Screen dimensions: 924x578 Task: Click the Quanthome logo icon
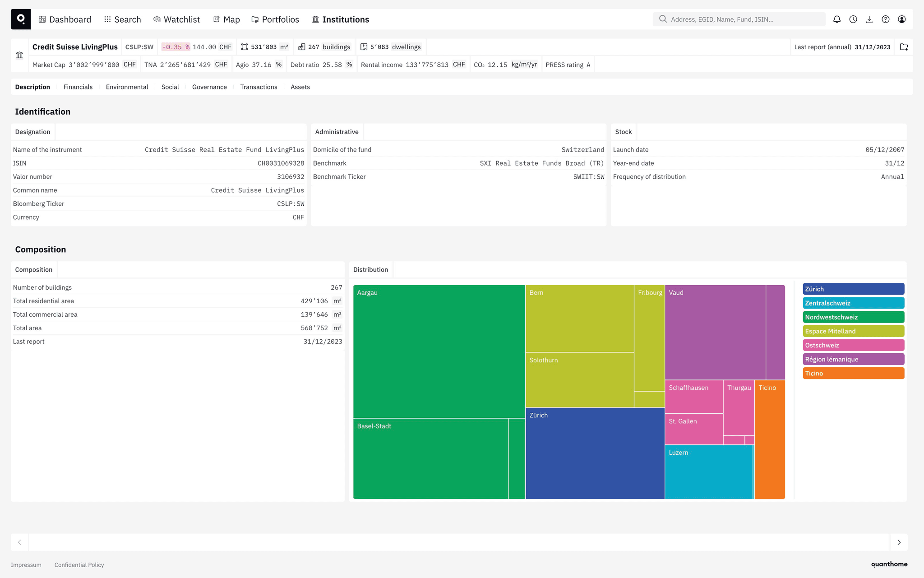click(x=21, y=19)
